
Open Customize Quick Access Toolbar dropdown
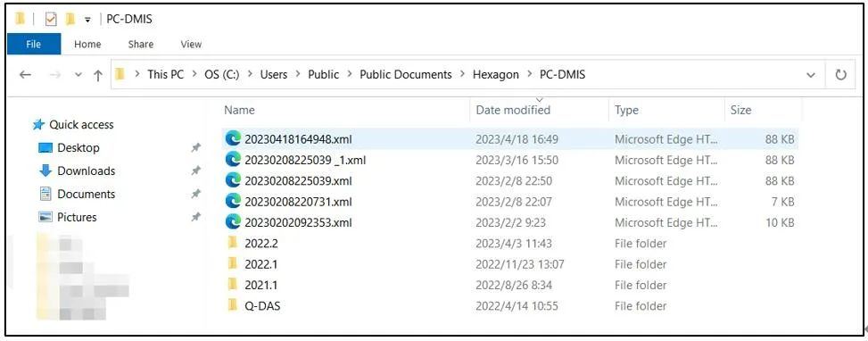[87, 20]
